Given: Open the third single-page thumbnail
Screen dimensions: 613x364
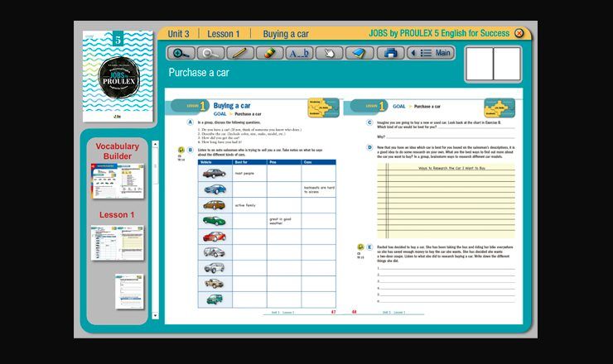Looking at the screenshot, I should [x=129, y=291].
